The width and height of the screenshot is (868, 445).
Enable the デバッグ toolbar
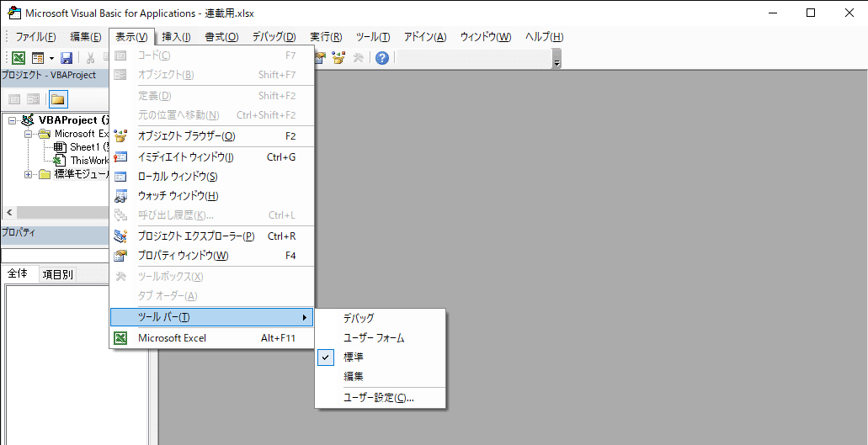click(381, 319)
